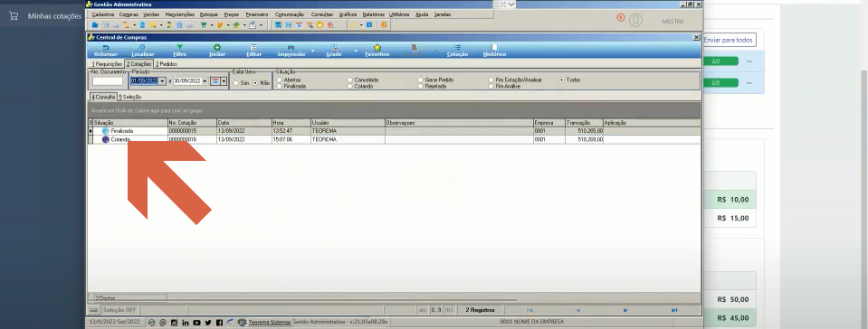Click the Twitter icon in the status bar

[x=208, y=323]
